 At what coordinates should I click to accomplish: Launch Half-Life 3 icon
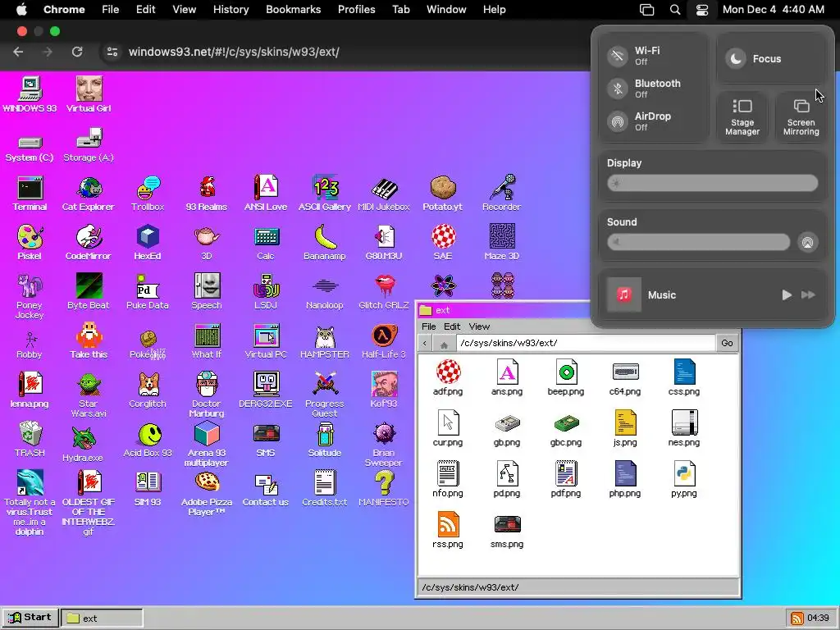pos(384,342)
